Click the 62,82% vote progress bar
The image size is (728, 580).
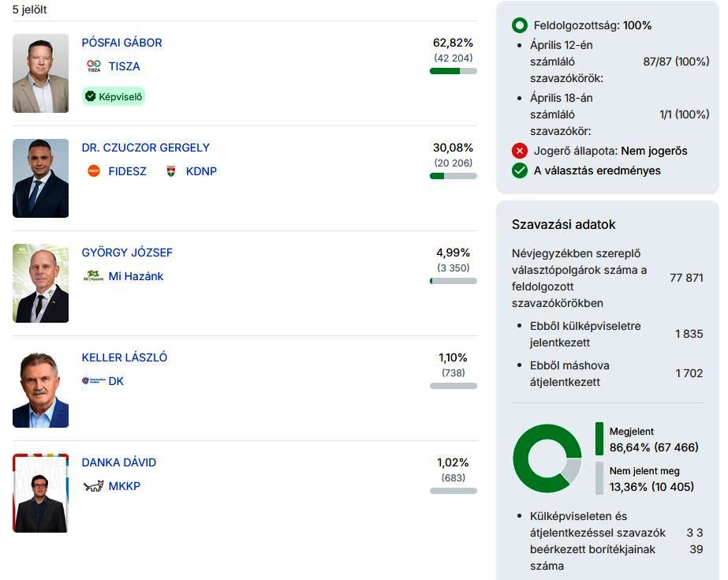453,71
